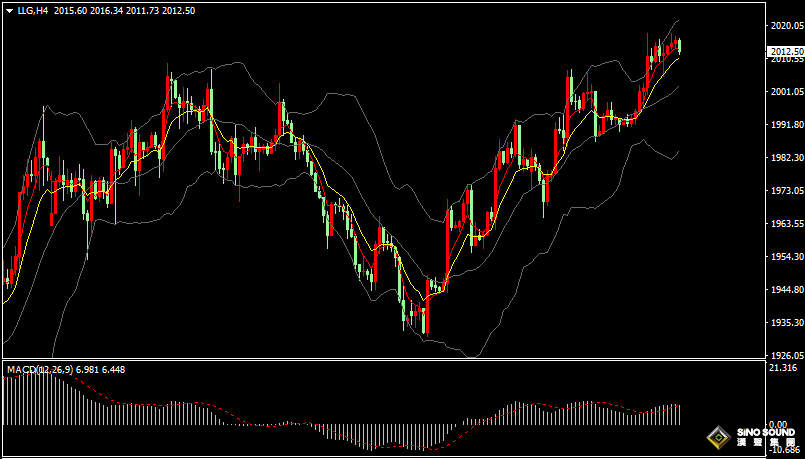Click the 1944.80 price axis label
This screenshot has height=459, width=805.
coord(783,290)
